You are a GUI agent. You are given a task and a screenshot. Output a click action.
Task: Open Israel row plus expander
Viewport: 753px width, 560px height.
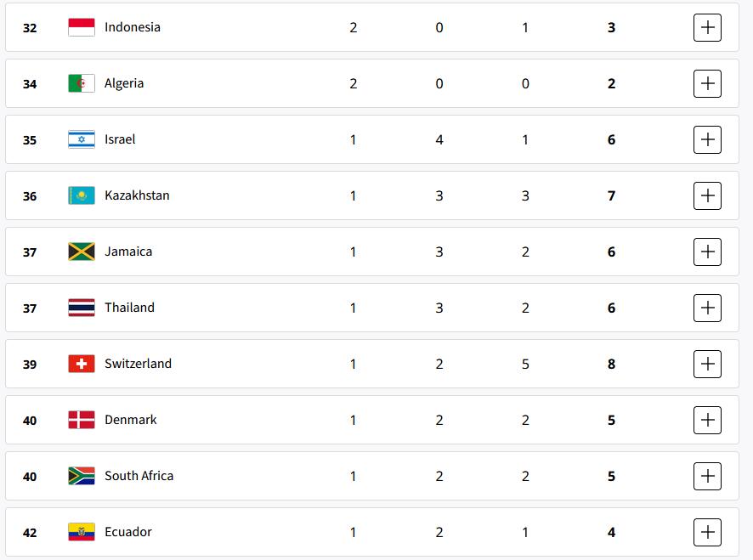[707, 139]
